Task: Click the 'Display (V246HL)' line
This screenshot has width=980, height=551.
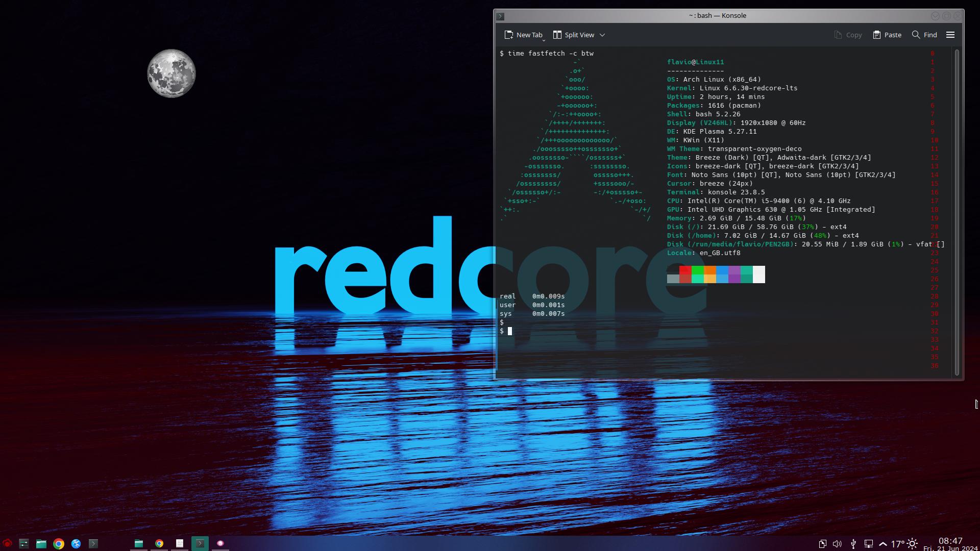Action: [737, 123]
